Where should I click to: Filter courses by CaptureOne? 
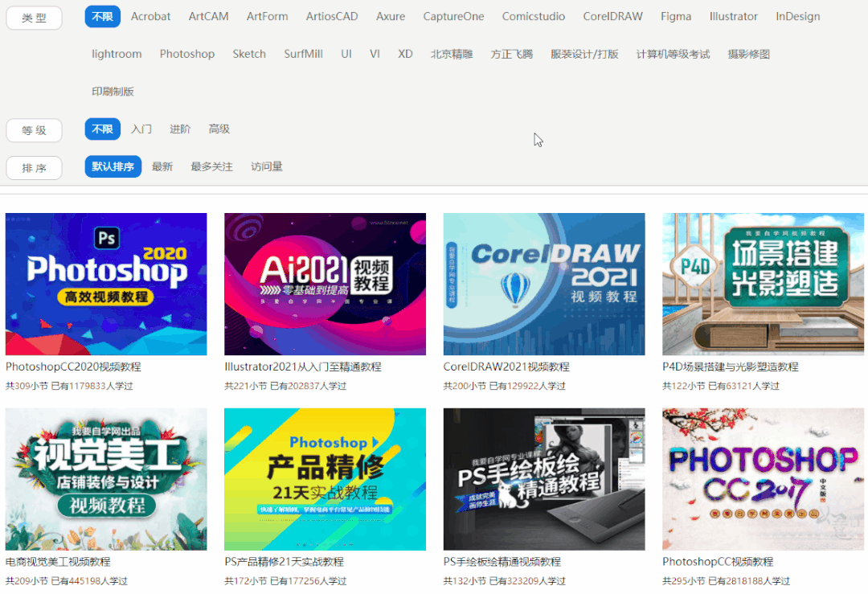453,17
